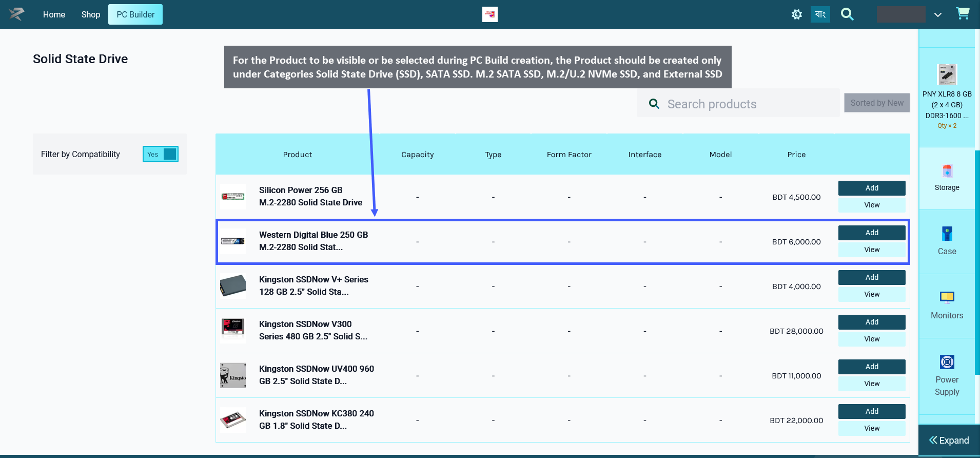
Task: Click the center store logo thumbnail
Action: coord(490,14)
